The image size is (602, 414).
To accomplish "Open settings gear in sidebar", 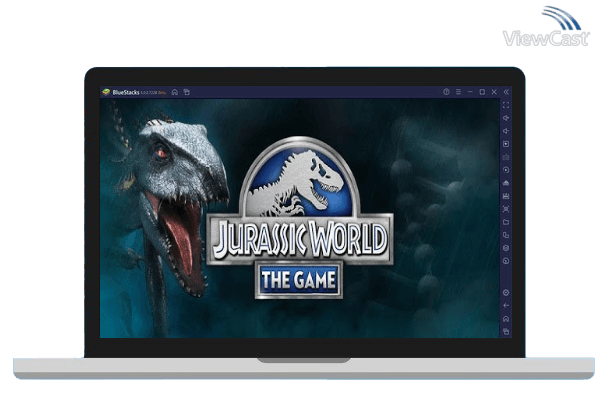I will tap(506, 293).
